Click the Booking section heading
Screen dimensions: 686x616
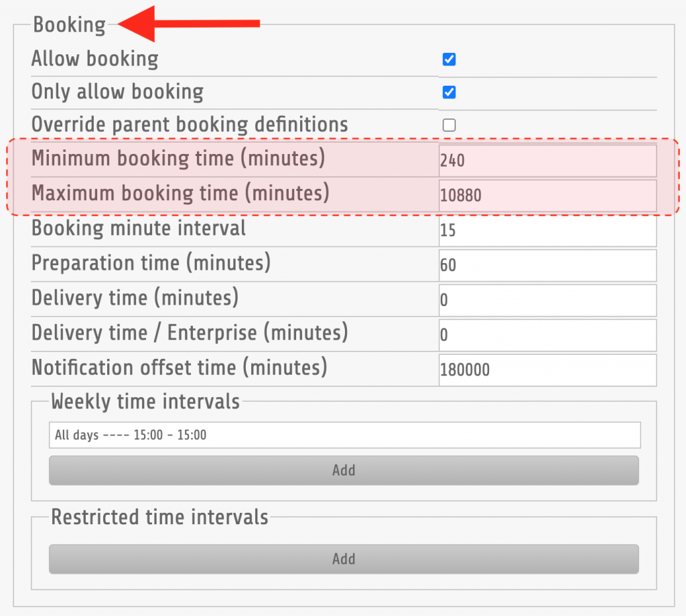point(70,25)
